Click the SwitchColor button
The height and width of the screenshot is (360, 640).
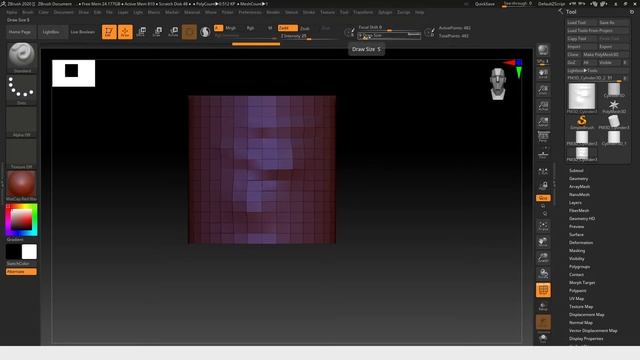click(18, 264)
